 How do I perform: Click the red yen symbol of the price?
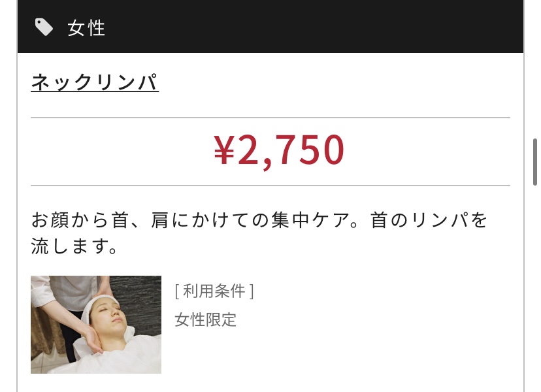(x=224, y=150)
